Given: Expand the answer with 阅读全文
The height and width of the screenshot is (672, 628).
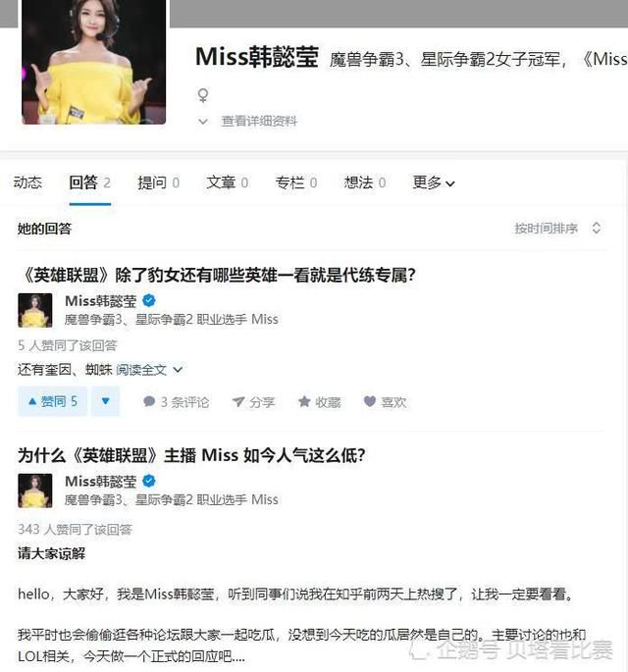Looking at the screenshot, I should tap(149, 370).
